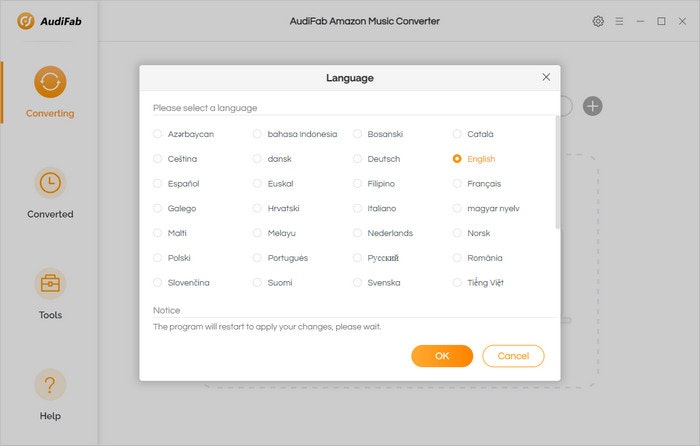The image size is (700, 446).
Task: Select Français radio button
Action: tap(457, 183)
